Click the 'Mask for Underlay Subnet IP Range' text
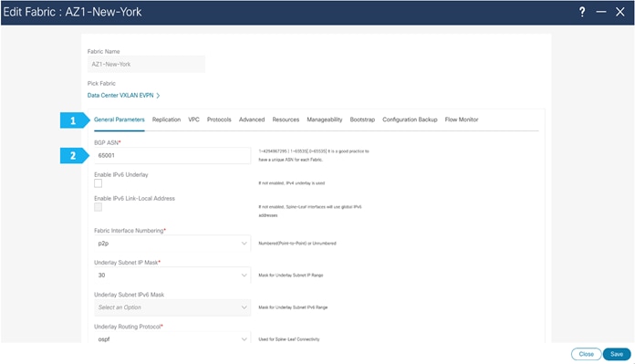This screenshot has width=635, height=364. click(x=291, y=276)
